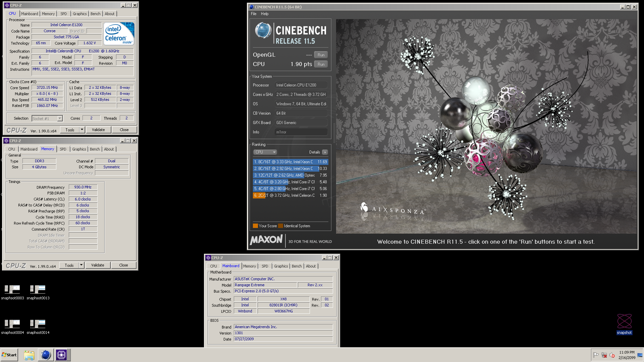Switch to Mainboard tab in CPU window

coord(30,14)
